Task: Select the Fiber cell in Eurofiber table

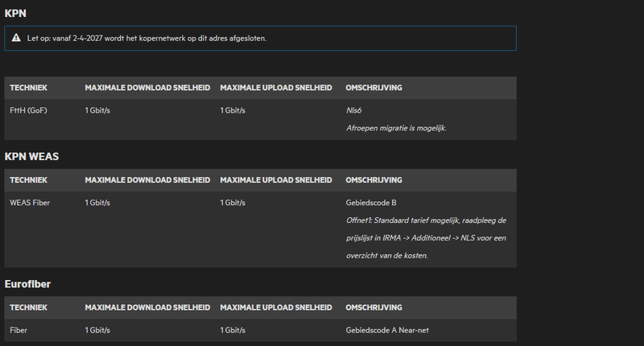Action: click(19, 330)
